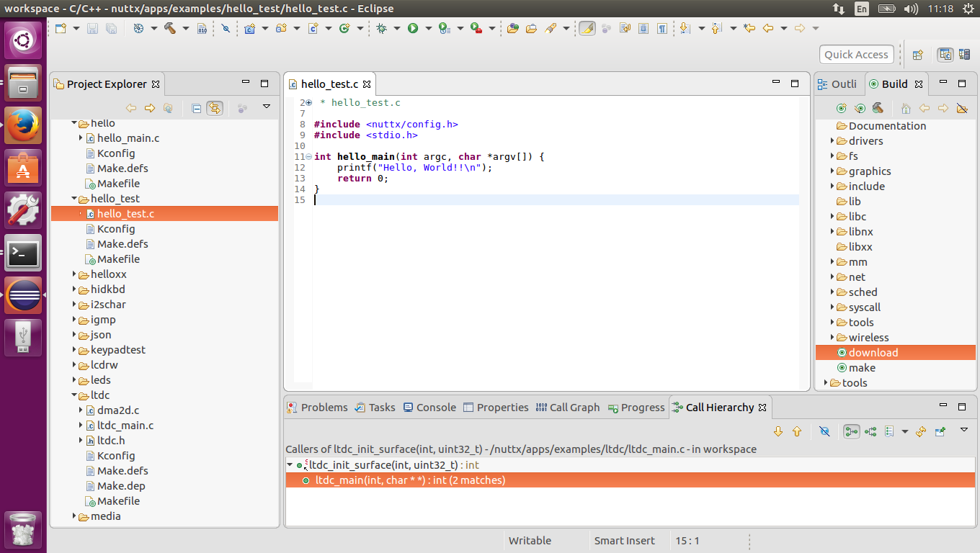Open the Run button dropdown arrow
Image resolution: width=980 pixels, height=553 pixels.
click(428, 29)
